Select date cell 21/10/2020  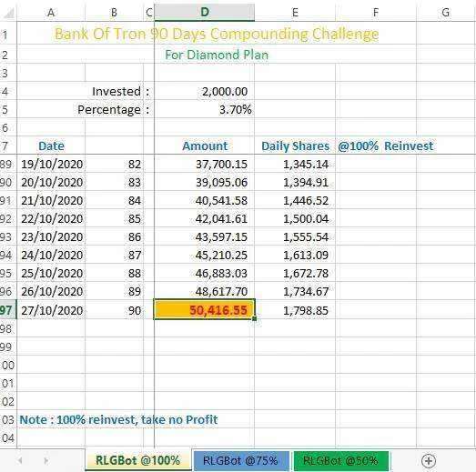click(51, 200)
